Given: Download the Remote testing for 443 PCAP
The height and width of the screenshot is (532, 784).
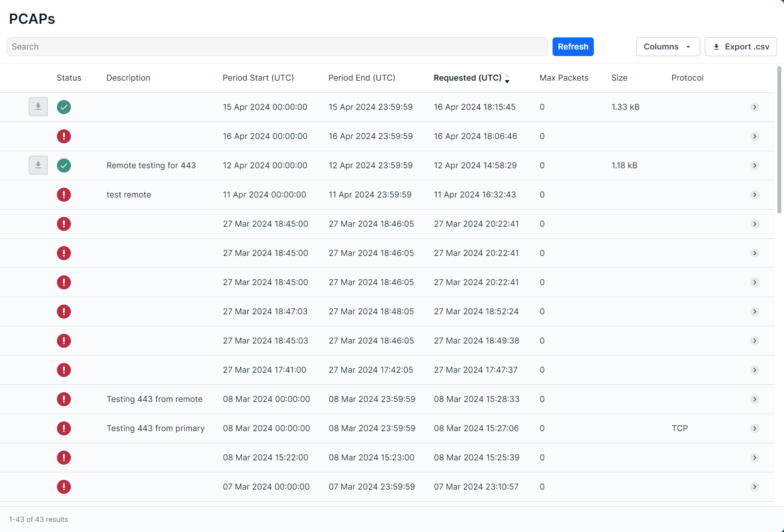Looking at the screenshot, I should 38,165.
